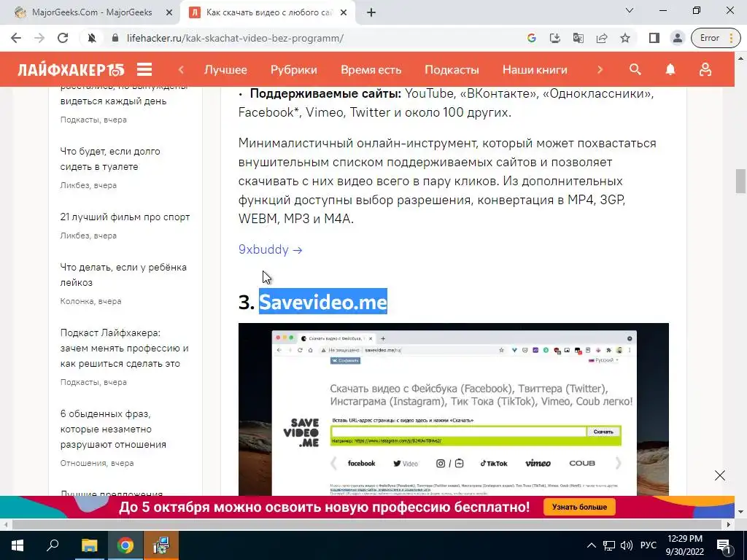Open a new browser tab
The image size is (747, 560).
click(x=371, y=13)
